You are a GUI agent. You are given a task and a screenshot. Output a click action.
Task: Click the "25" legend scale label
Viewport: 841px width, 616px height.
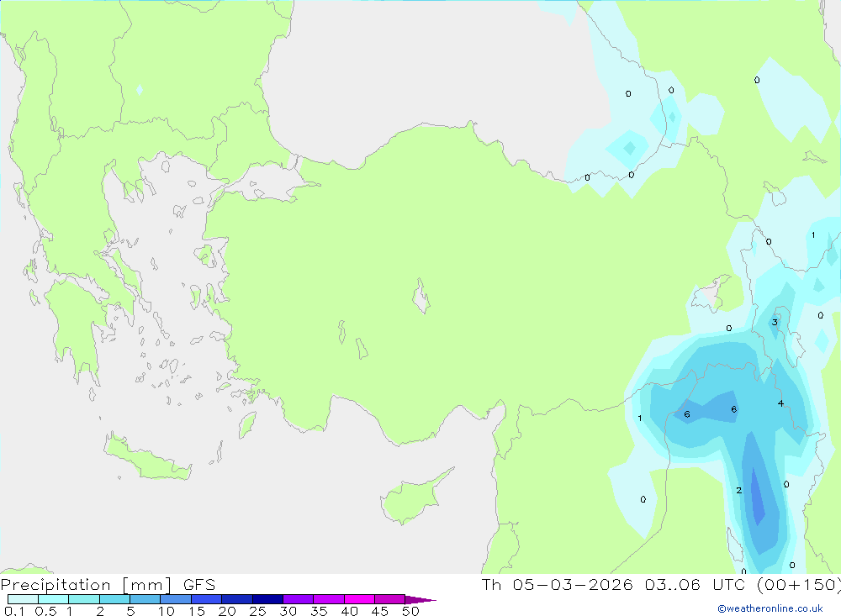tap(258, 611)
